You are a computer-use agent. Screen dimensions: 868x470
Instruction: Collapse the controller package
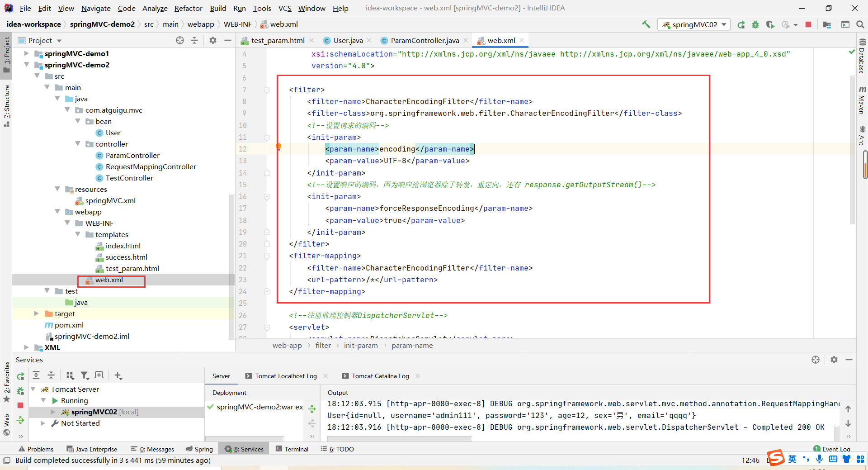[78, 144]
